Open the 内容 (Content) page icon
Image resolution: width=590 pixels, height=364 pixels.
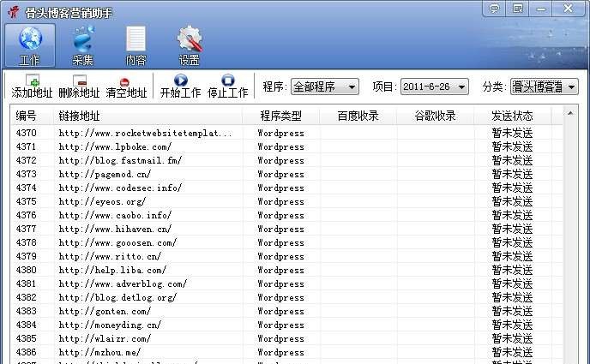point(135,45)
